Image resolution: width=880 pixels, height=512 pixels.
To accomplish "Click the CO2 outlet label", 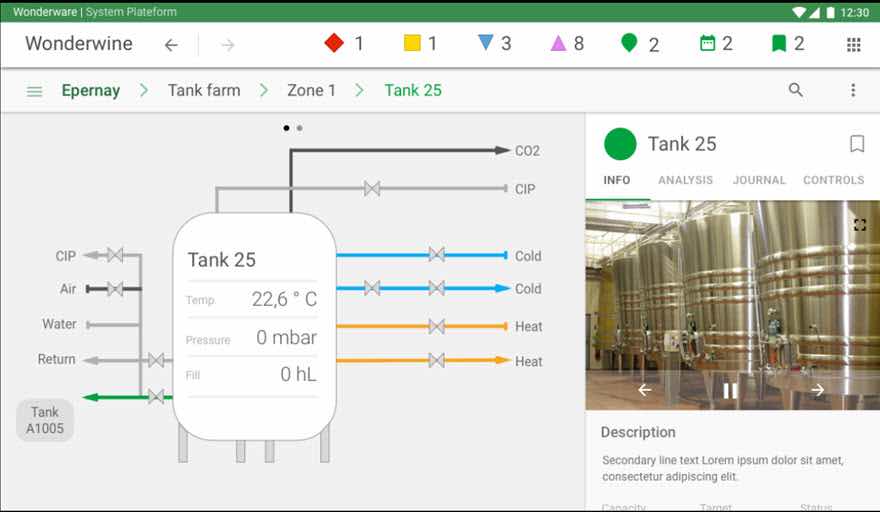I will pyautogui.click(x=528, y=151).
